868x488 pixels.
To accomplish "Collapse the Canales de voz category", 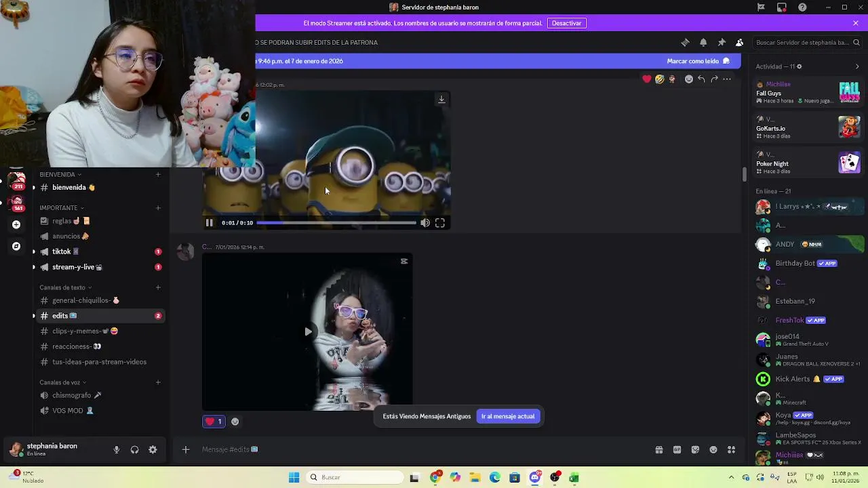I will [x=63, y=382].
